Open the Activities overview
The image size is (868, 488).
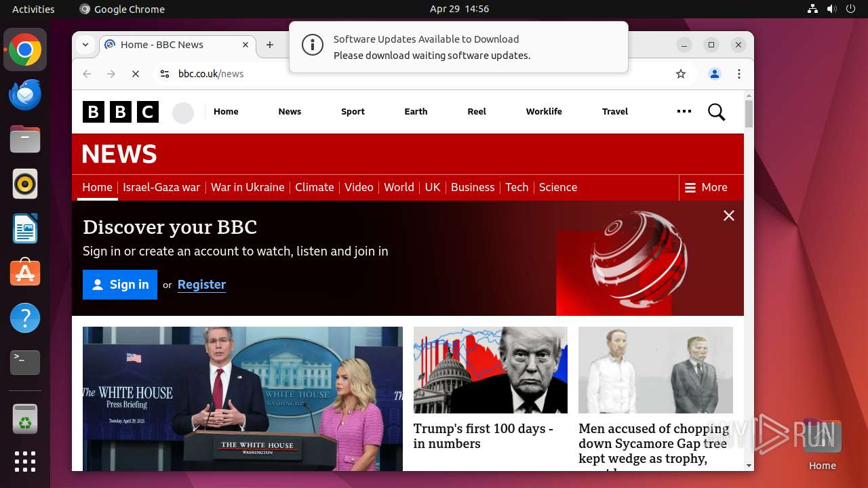coord(33,9)
